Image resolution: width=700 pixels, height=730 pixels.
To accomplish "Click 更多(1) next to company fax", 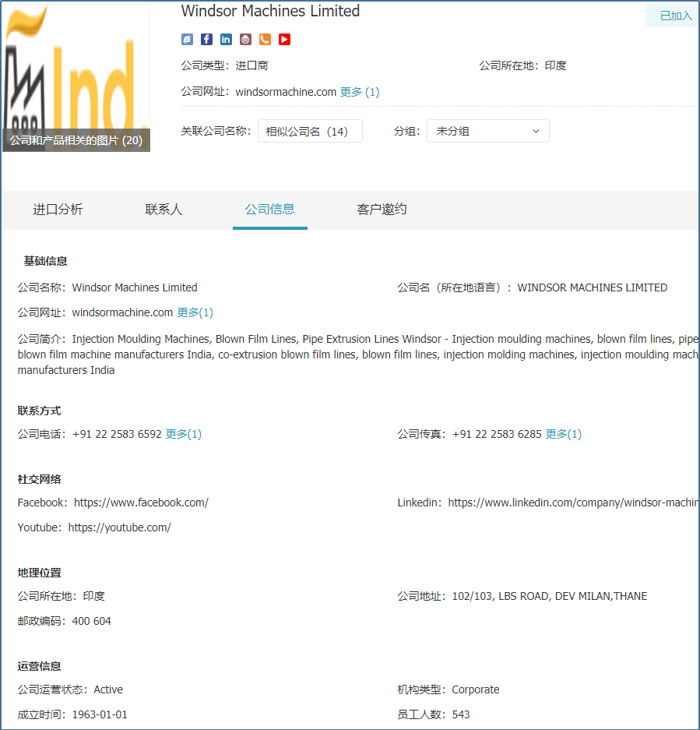I will coord(563,435).
